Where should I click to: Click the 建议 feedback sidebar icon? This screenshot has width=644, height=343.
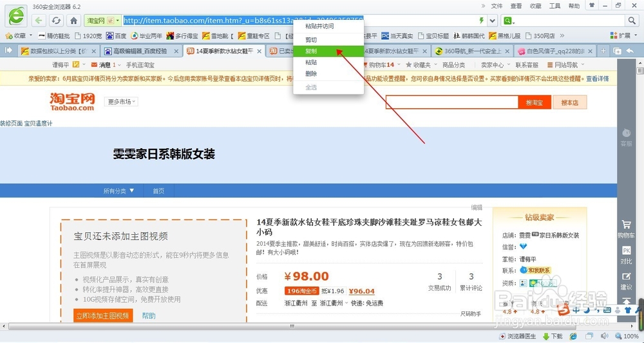[x=627, y=281]
